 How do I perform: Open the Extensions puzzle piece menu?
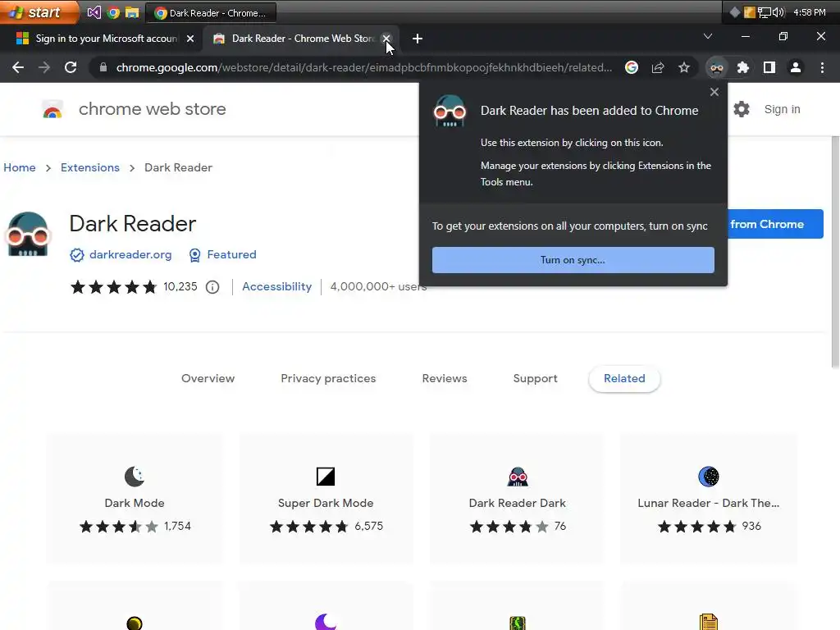[742, 67]
